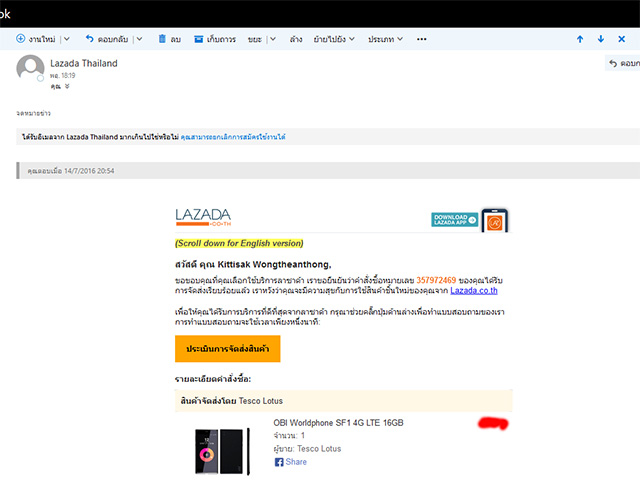Open the Lazada.co.th link

(x=474, y=290)
